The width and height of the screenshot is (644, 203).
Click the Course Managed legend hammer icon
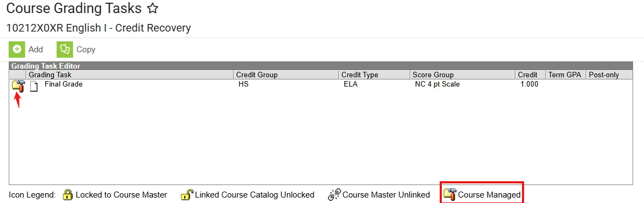450,195
